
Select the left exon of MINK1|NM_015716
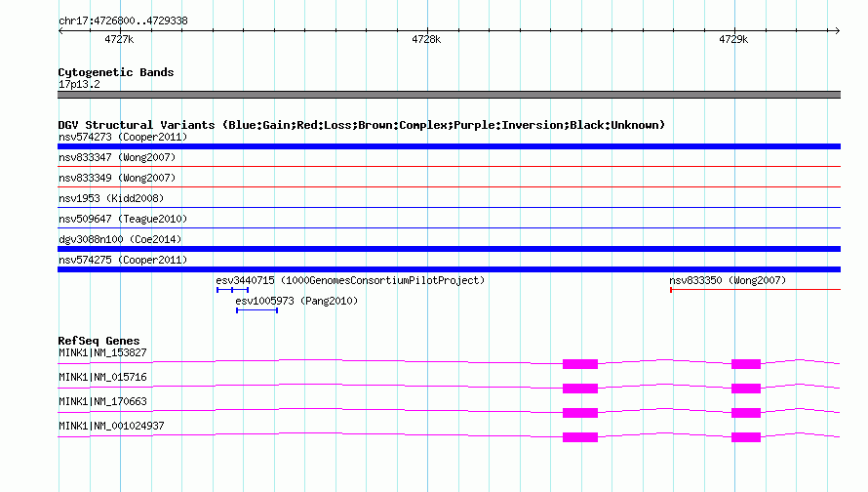[580, 389]
